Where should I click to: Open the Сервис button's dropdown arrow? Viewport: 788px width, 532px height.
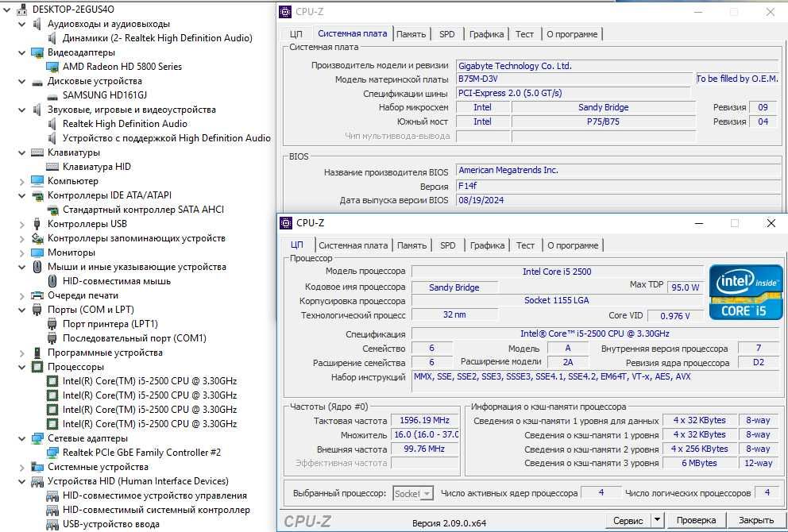point(658,520)
